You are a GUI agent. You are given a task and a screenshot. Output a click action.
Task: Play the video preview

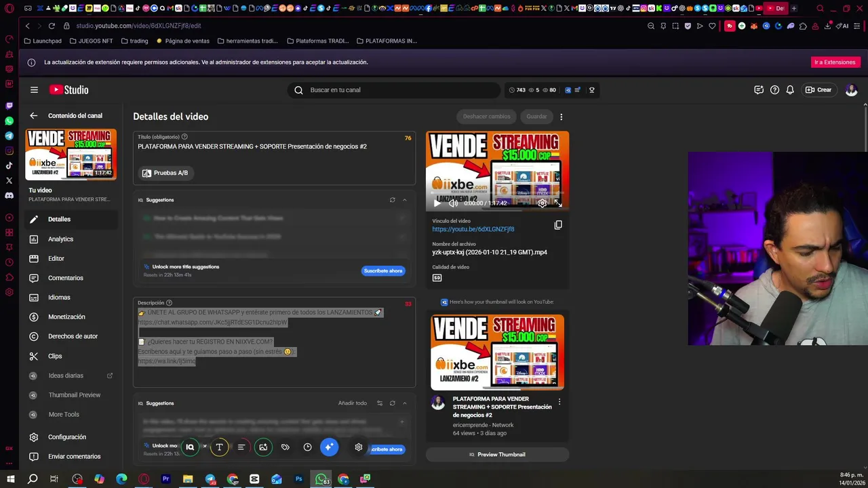(x=437, y=203)
